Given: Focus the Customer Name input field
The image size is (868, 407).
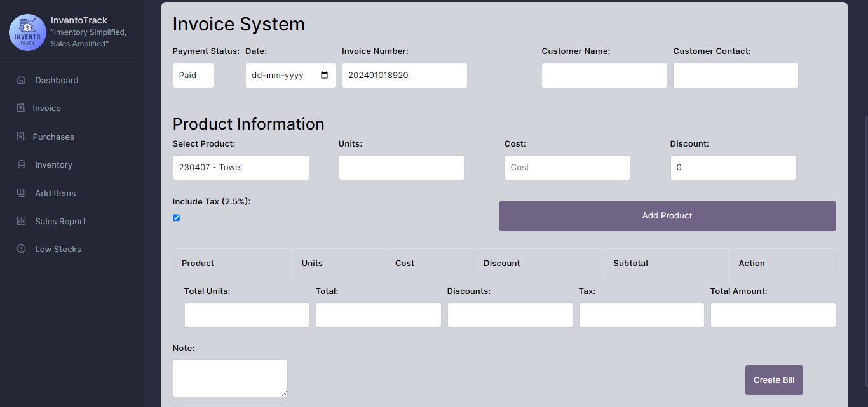Looking at the screenshot, I should click(x=604, y=76).
